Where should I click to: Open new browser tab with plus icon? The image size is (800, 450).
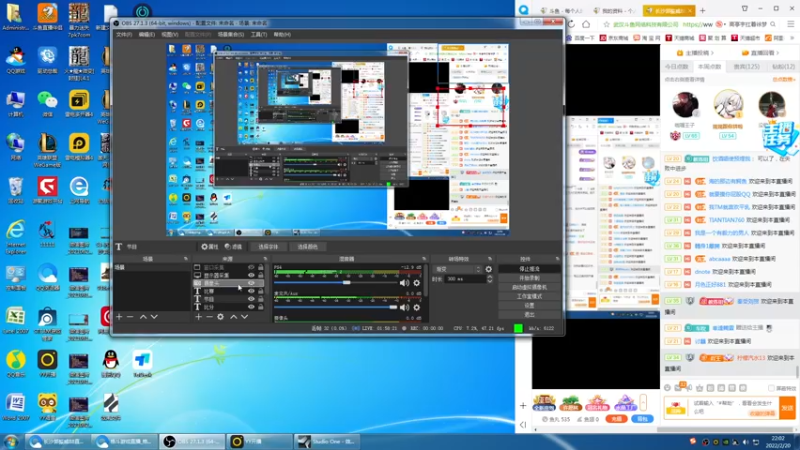703,10
